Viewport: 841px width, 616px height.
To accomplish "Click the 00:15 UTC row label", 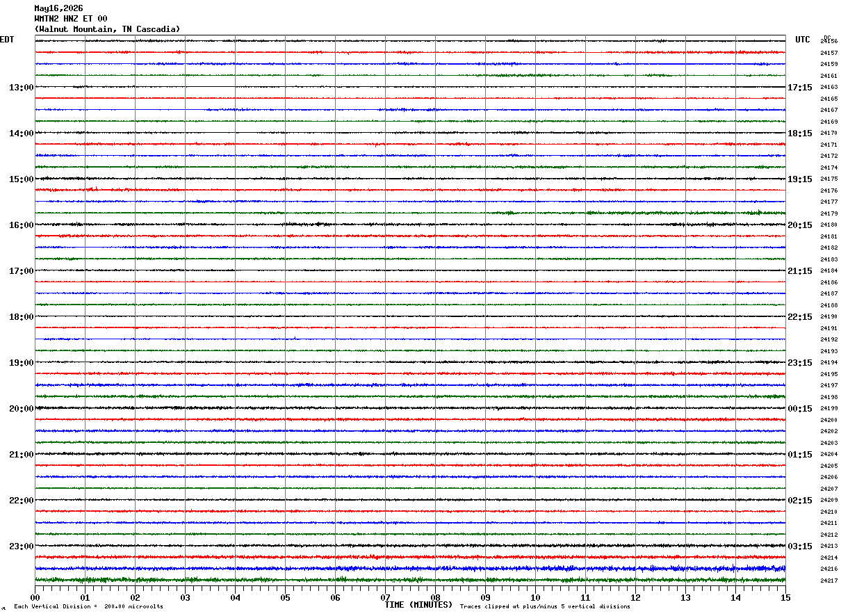I will (x=799, y=409).
